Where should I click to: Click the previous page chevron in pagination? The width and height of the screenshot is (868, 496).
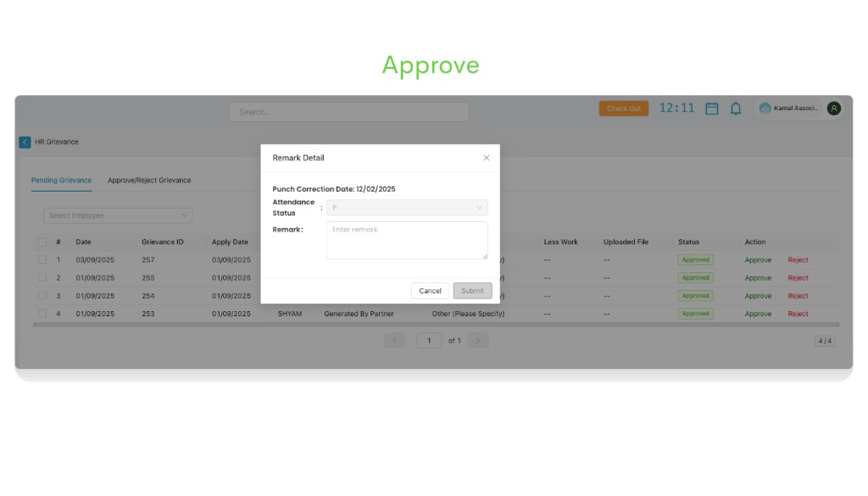coord(394,340)
